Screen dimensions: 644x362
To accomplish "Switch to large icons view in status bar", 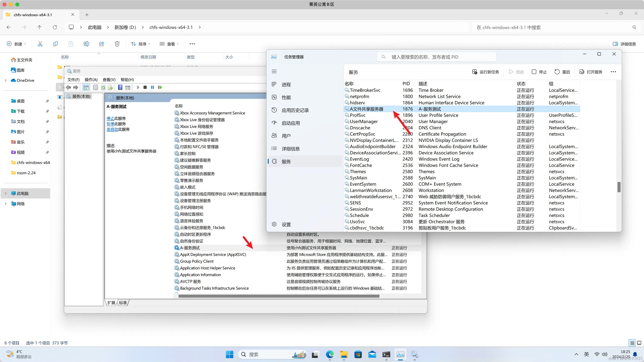I will click(x=639, y=343).
